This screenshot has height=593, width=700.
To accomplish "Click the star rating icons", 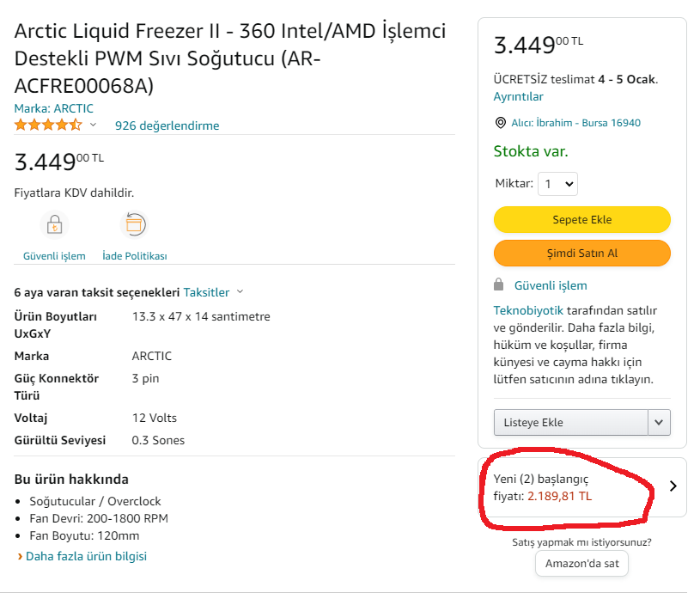I will tap(48, 125).
